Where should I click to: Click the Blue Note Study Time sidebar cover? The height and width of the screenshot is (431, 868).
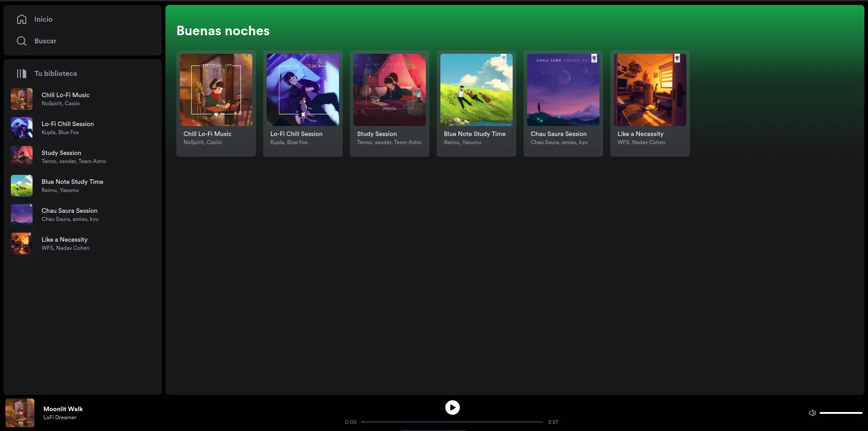pyautogui.click(x=21, y=186)
